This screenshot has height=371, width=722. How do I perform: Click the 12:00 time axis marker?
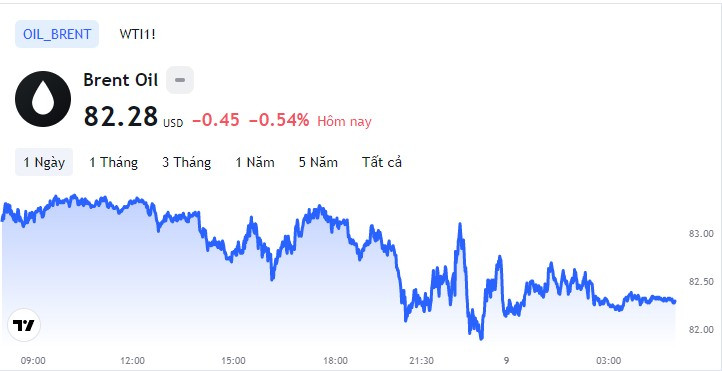[132, 360]
